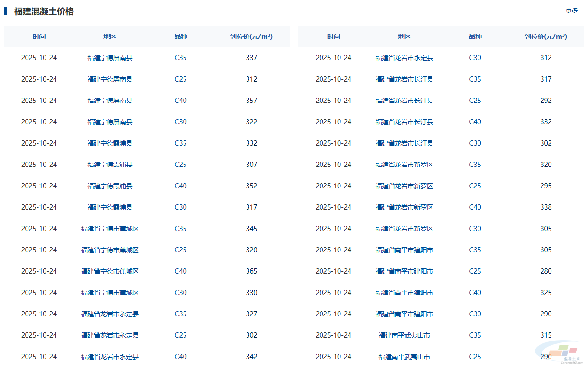Click 地区 column header in right table

click(404, 37)
